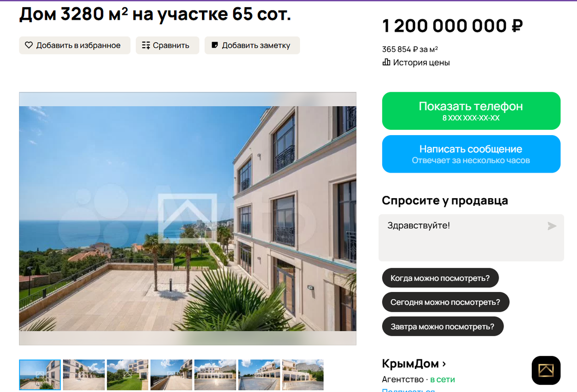
Task: Click the heart icon to add to favorites
Action: coord(29,45)
